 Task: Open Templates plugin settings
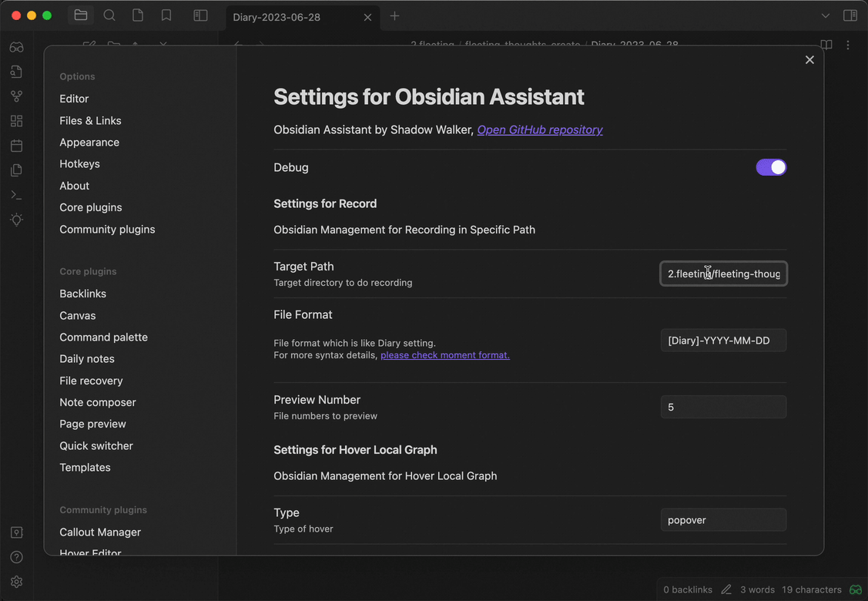[x=85, y=468]
